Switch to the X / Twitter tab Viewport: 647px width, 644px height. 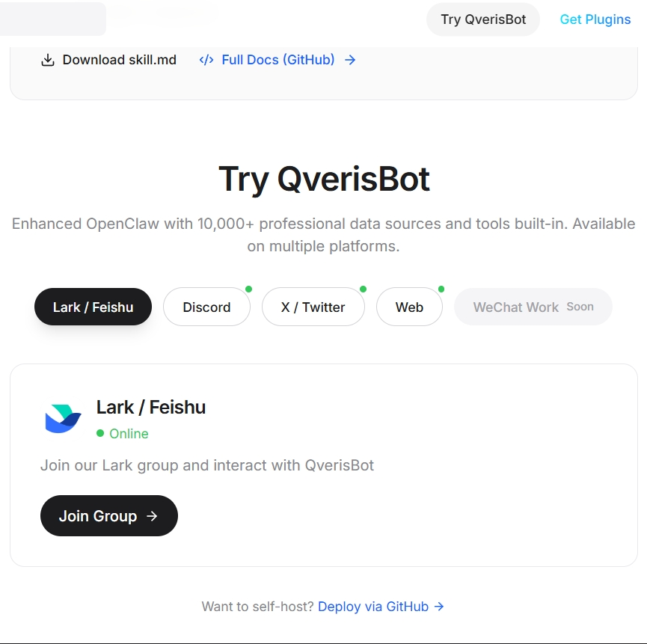pos(313,307)
